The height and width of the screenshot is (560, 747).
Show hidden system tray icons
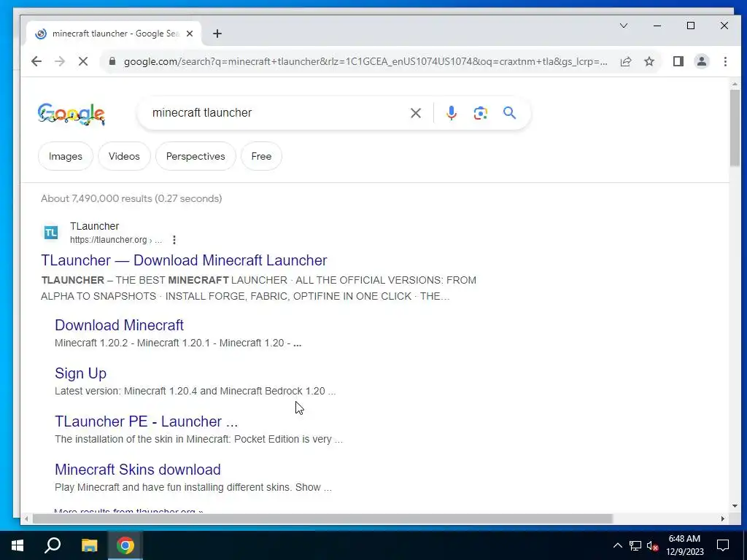pyautogui.click(x=617, y=545)
